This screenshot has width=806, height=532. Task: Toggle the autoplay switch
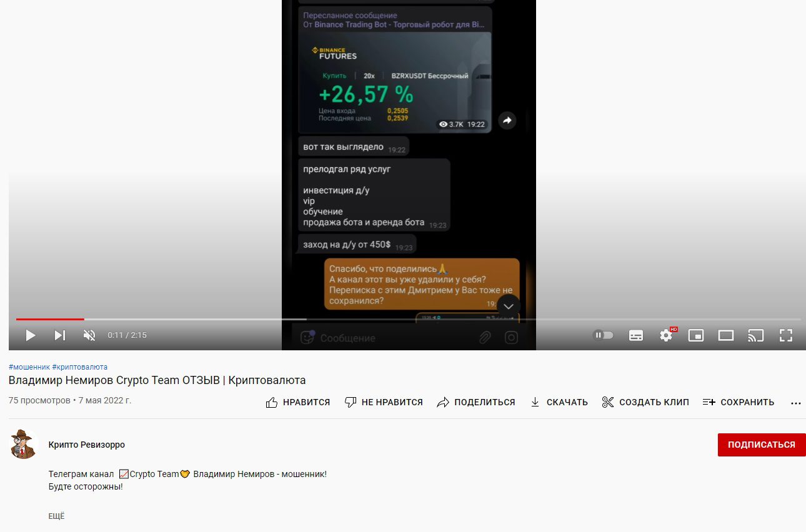point(603,335)
